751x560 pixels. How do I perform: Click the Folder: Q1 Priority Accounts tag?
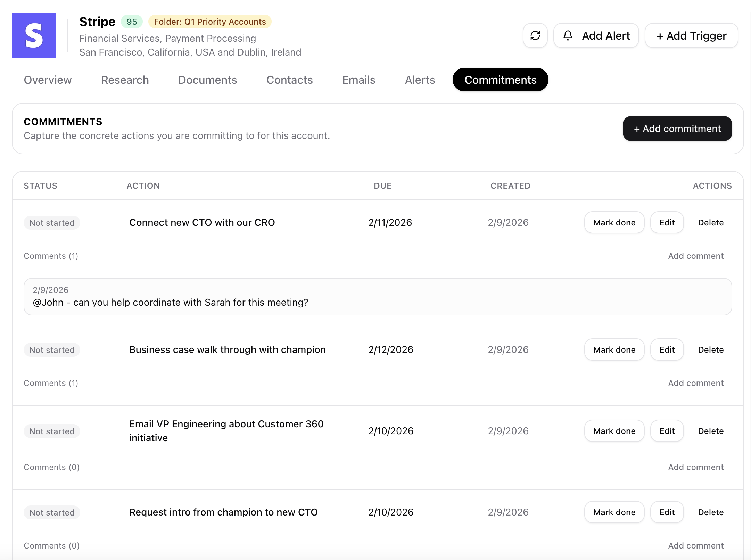tap(209, 22)
